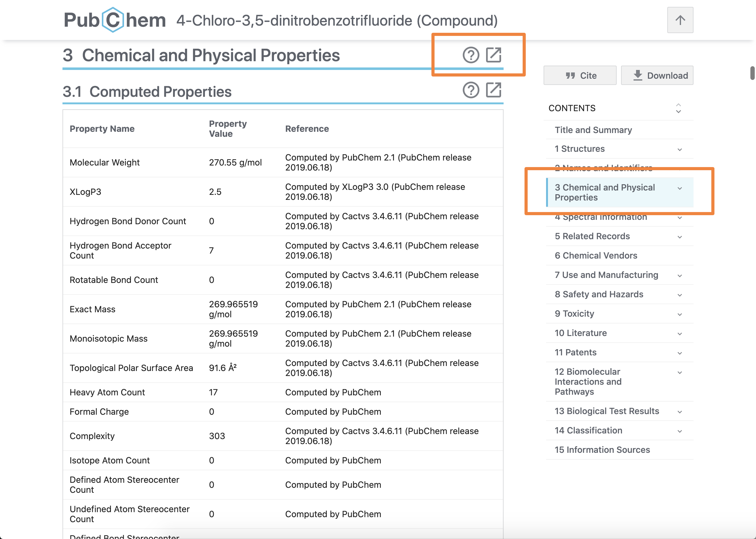Jump to 15 Information Sources

(602, 449)
